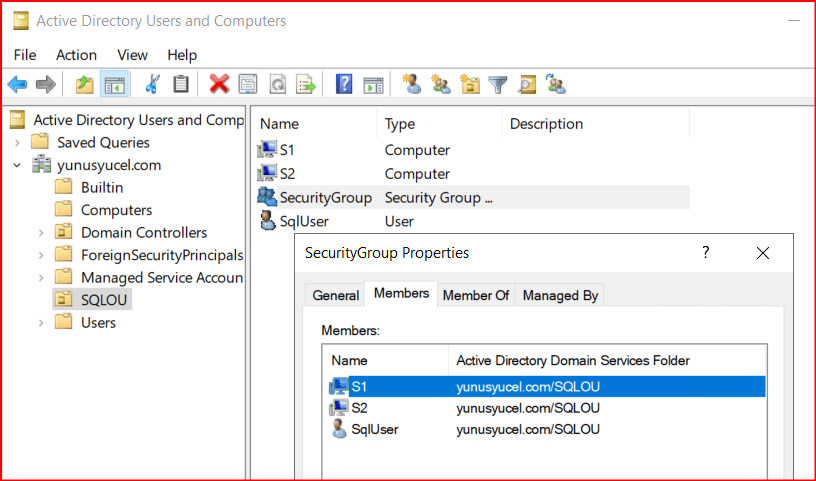Expand the Saved Queries node
The width and height of the screenshot is (816, 481).
(x=17, y=142)
